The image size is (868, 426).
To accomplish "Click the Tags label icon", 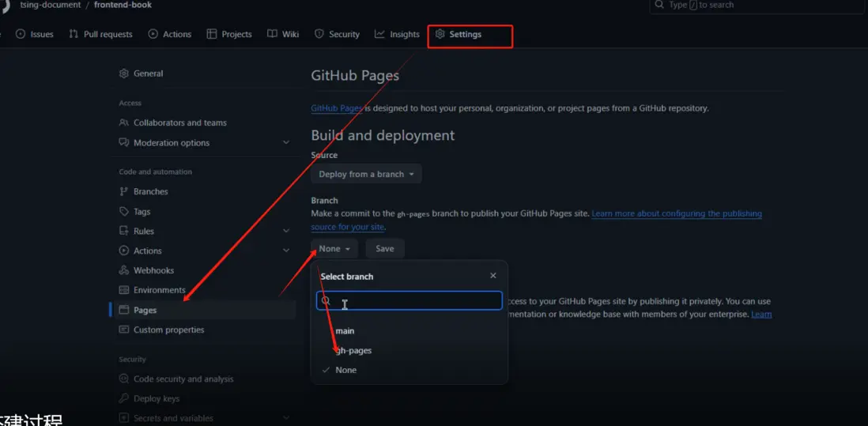I will tap(124, 211).
